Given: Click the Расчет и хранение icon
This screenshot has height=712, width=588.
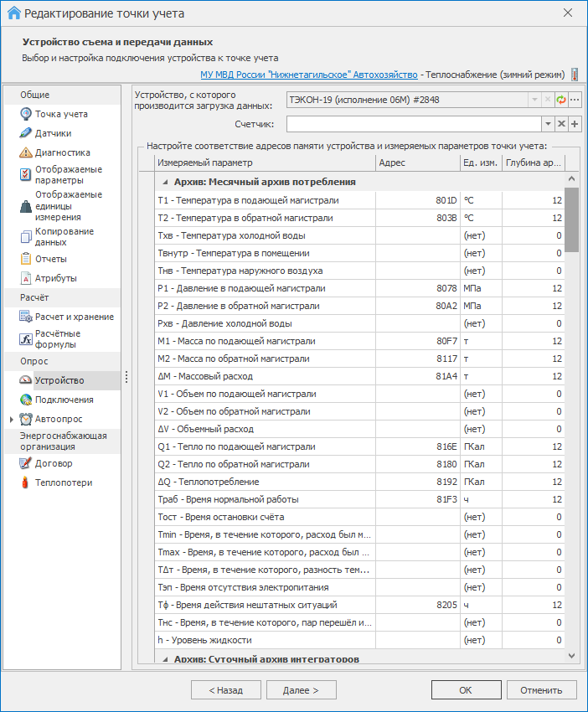Looking at the screenshot, I should 26,317.
